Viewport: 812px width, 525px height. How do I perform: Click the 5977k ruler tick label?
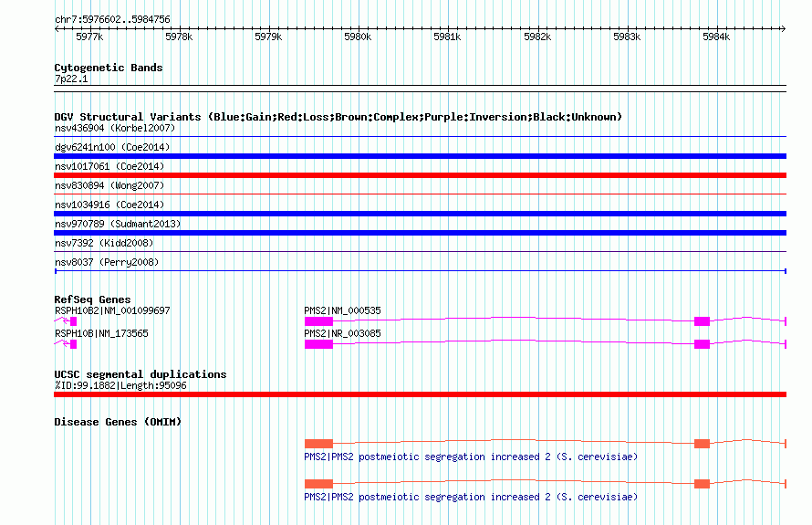pyautogui.click(x=89, y=37)
